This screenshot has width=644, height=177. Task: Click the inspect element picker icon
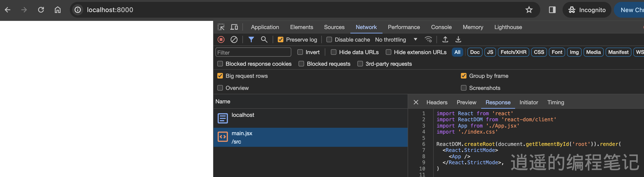(x=221, y=27)
